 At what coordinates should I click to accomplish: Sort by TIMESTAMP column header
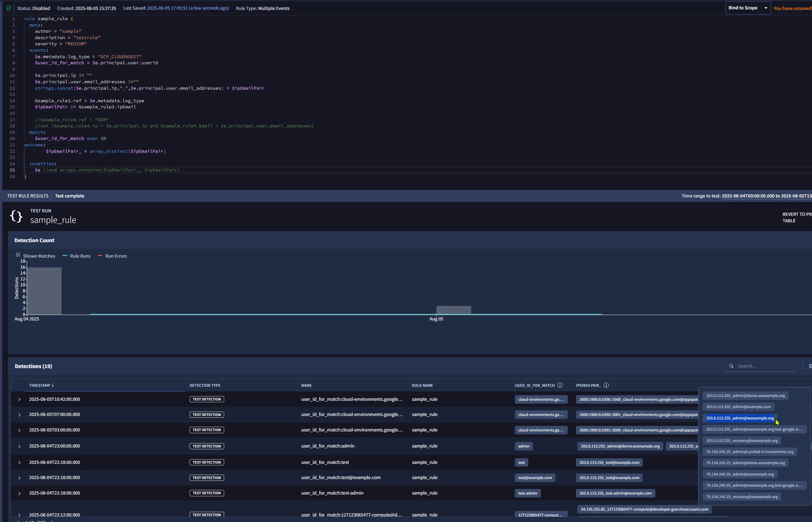pos(40,385)
